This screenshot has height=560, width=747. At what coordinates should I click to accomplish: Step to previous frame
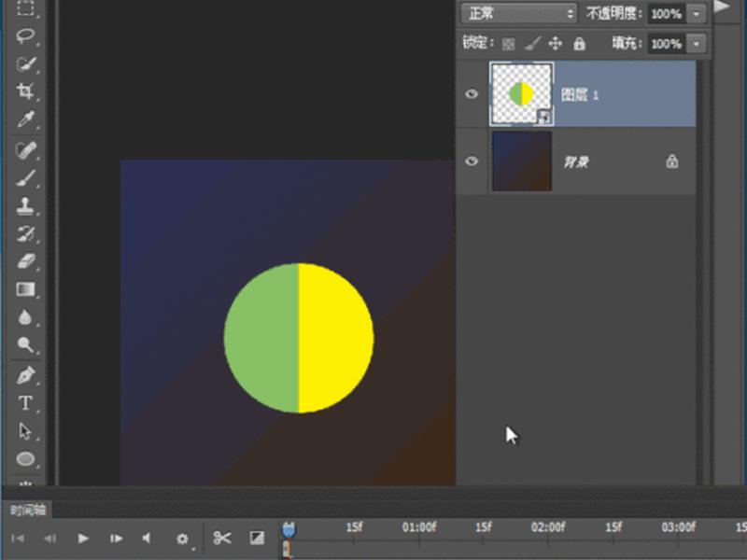point(49,539)
